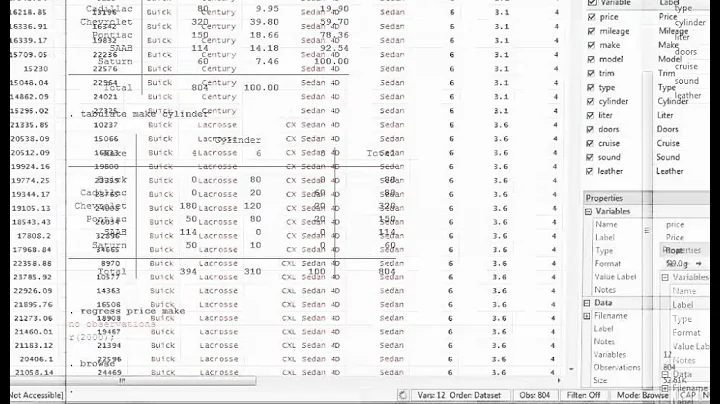
Task: Click the mileage cell 14363
Action: point(109,291)
